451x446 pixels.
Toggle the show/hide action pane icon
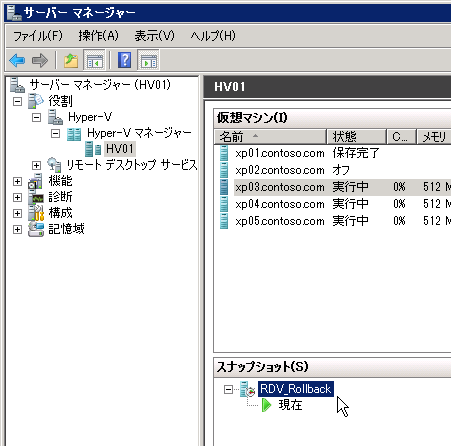[149, 61]
